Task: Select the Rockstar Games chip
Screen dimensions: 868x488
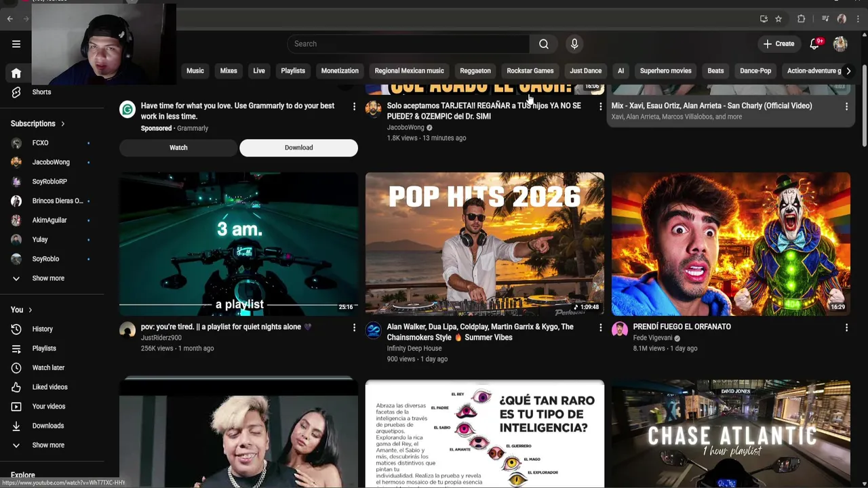Action: [530, 71]
